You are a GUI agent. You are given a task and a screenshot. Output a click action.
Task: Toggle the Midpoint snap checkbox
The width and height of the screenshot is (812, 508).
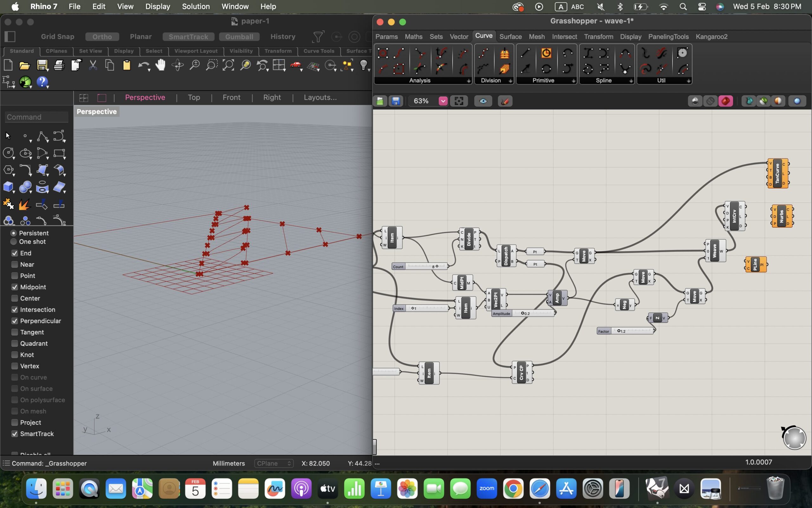(14, 287)
